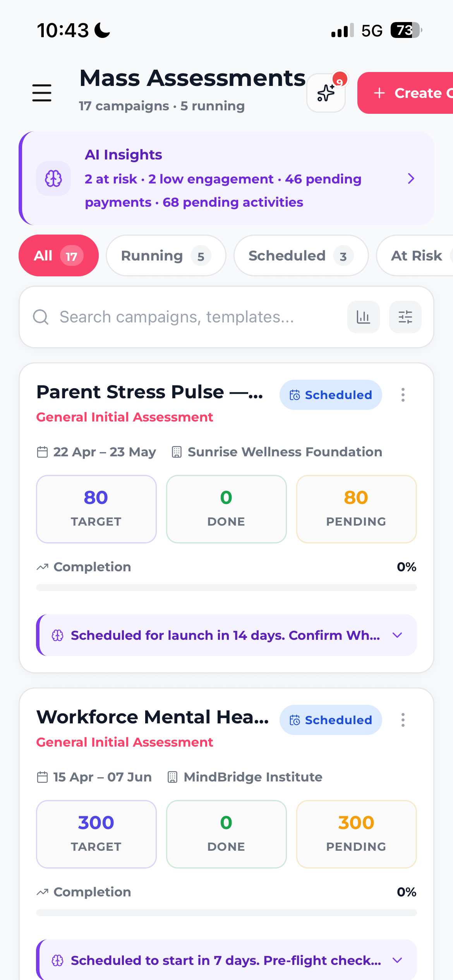The width and height of the screenshot is (453, 980).
Task: Expand the 'Scheduled for launch in 14 days' insight
Action: coord(397,635)
